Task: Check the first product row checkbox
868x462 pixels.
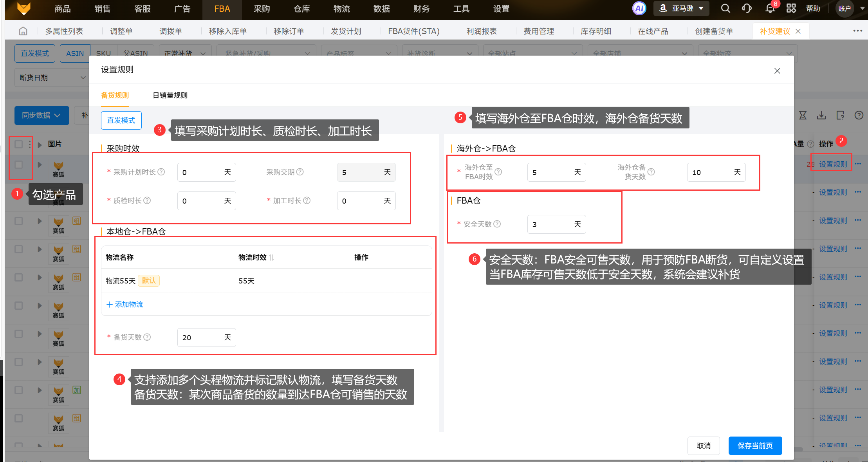Action: click(x=18, y=164)
